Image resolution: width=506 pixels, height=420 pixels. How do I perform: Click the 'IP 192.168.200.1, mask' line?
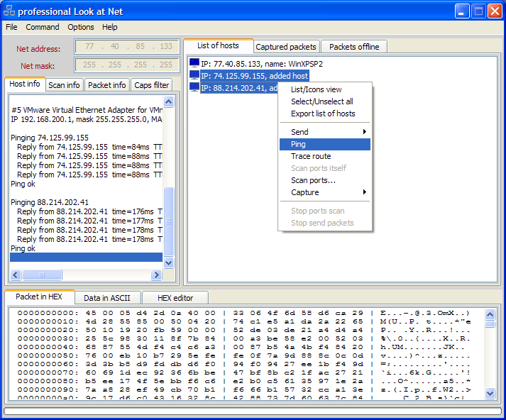tap(87, 119)
